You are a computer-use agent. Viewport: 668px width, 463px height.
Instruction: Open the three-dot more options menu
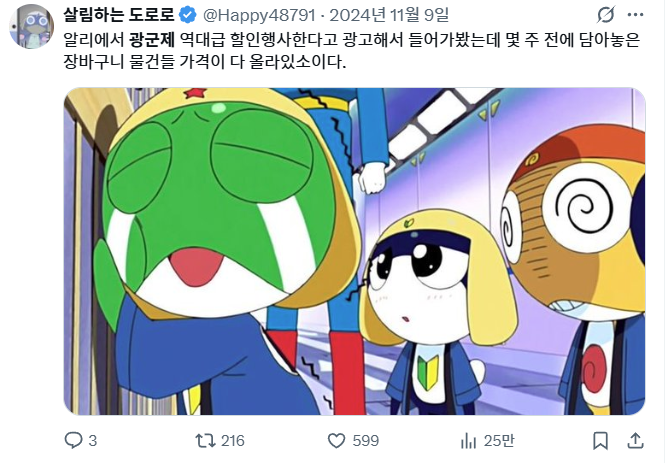[635, 15]
